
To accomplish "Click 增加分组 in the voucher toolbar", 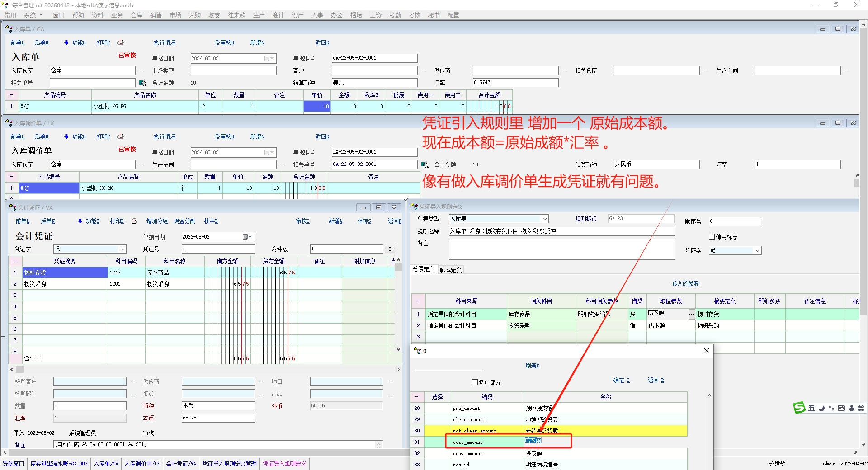I will pos(157,221).
